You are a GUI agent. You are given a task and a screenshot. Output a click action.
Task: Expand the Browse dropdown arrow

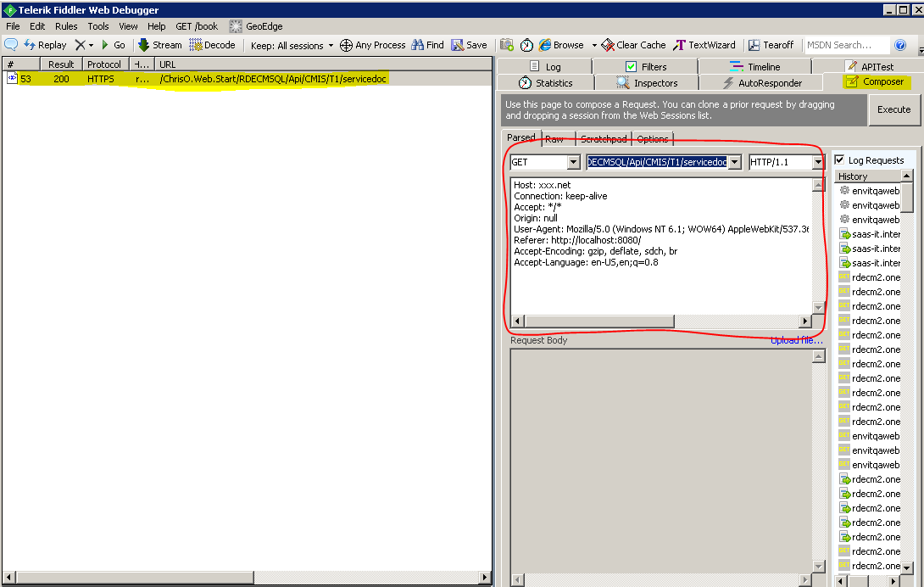pyautogui.click(x=594, y=46)
